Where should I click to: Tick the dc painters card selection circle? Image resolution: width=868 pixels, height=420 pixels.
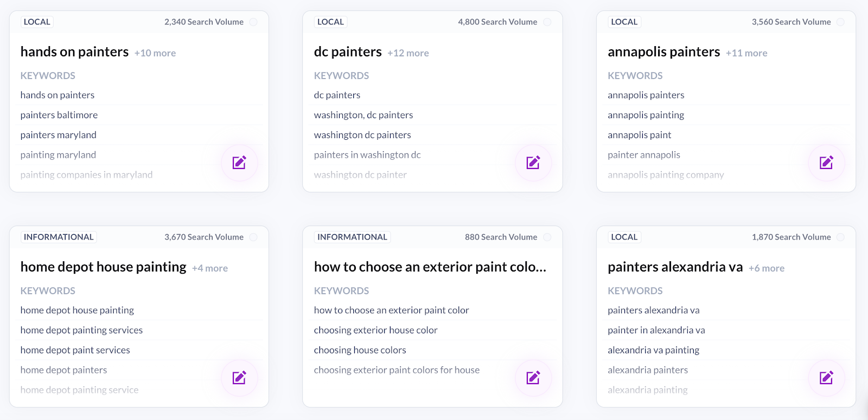tap(547, 22)
